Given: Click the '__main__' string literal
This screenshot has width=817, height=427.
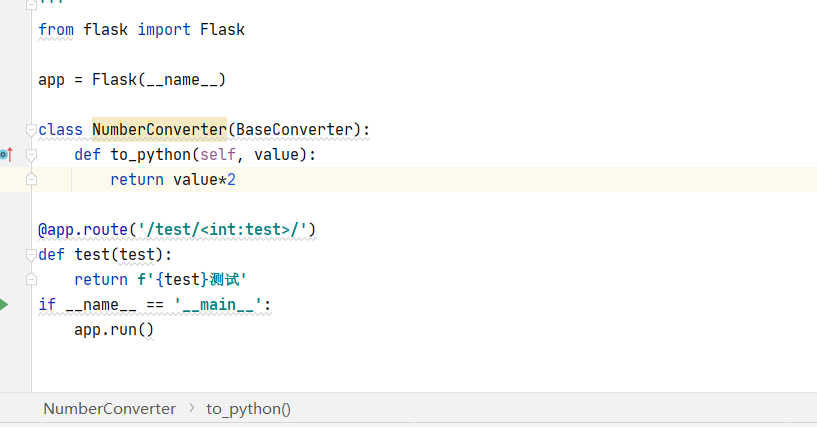Looking at the screenshot, I should coord(218,305).
